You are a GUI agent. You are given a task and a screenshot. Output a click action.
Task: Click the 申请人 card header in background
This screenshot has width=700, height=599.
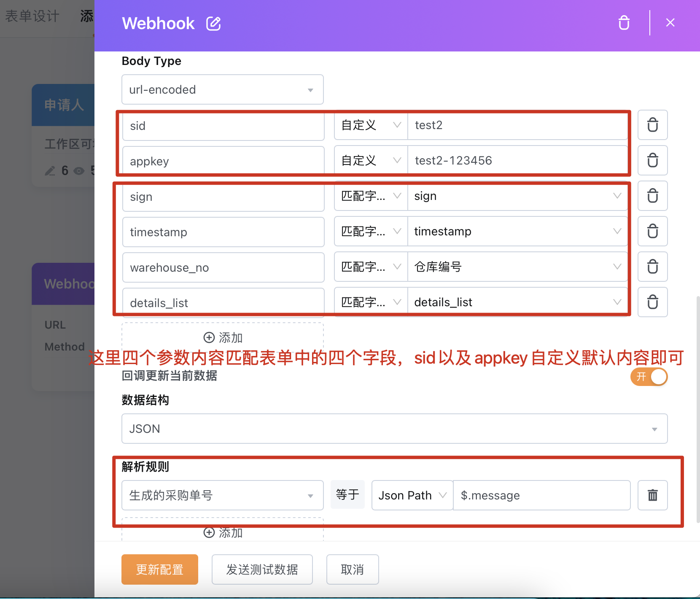coord(63,105)
